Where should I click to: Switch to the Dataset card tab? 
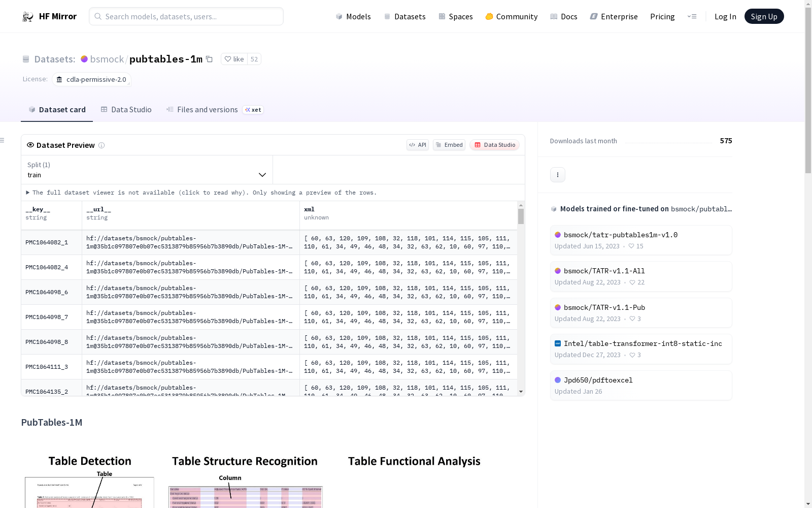click(x=57, y=110)
